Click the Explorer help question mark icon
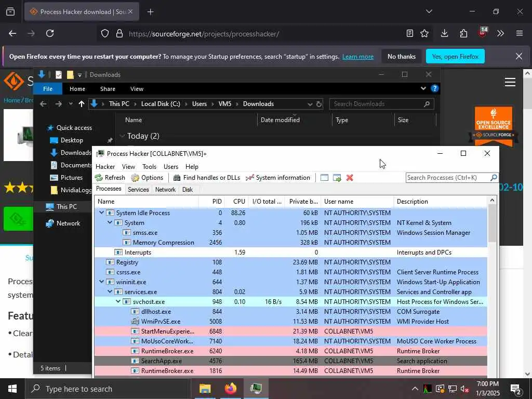Image resolution: width=532 pixels, height=399 pixels. click(x=435, y=88)
